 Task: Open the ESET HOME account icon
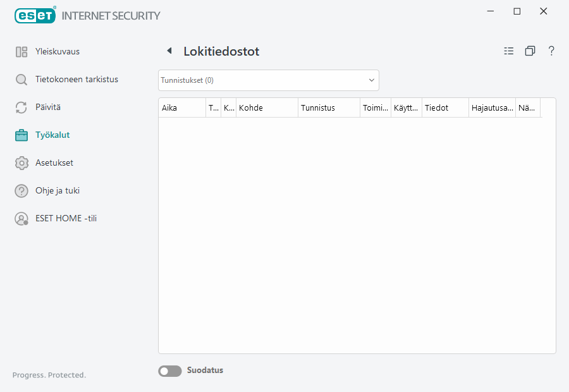point(21,218)
